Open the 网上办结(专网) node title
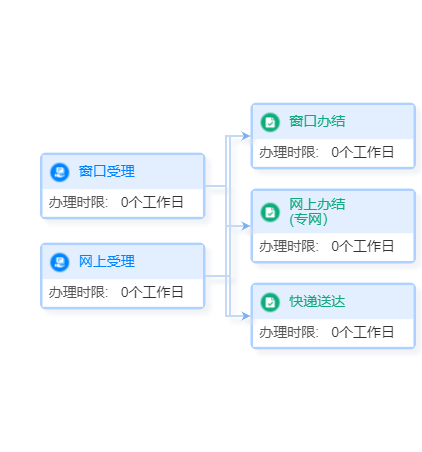This screenshot has width=422, height=452. point(317,212)
